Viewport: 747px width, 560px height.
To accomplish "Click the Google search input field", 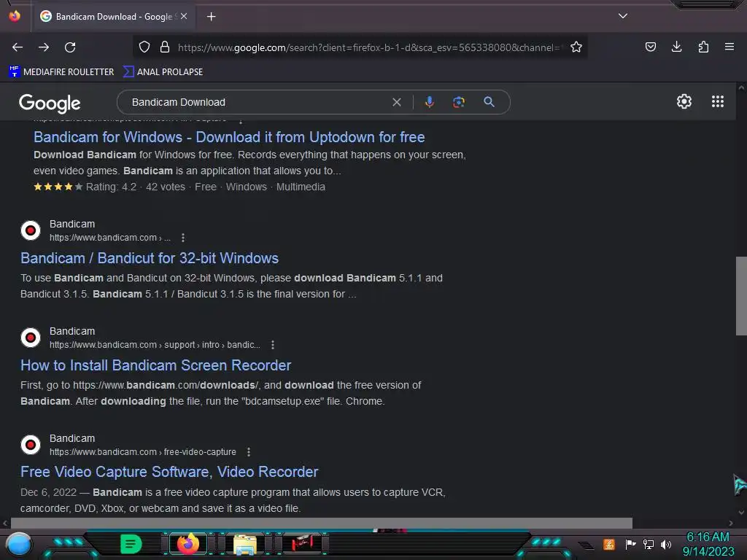I will 258,102.
